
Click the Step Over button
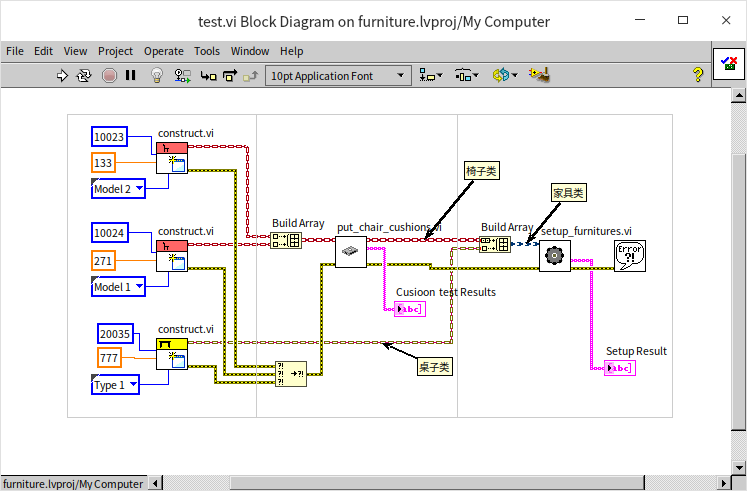[230, 76]
